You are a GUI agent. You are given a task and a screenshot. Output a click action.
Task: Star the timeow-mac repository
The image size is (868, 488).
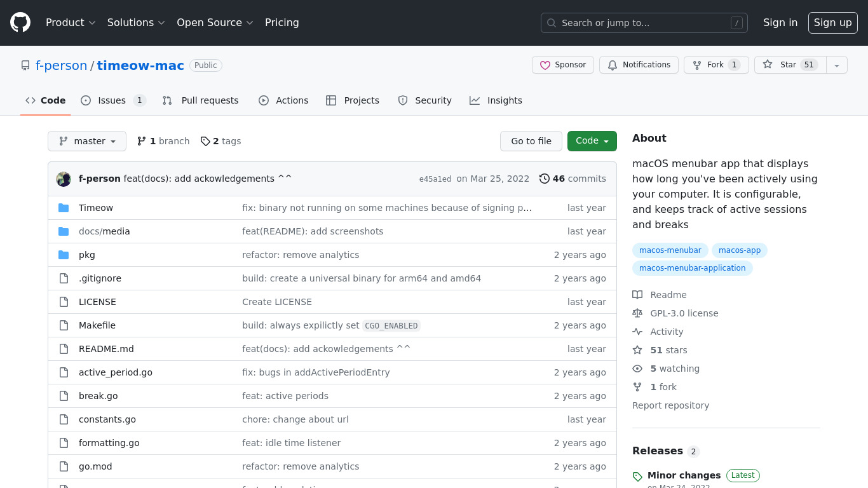(790, 65)
